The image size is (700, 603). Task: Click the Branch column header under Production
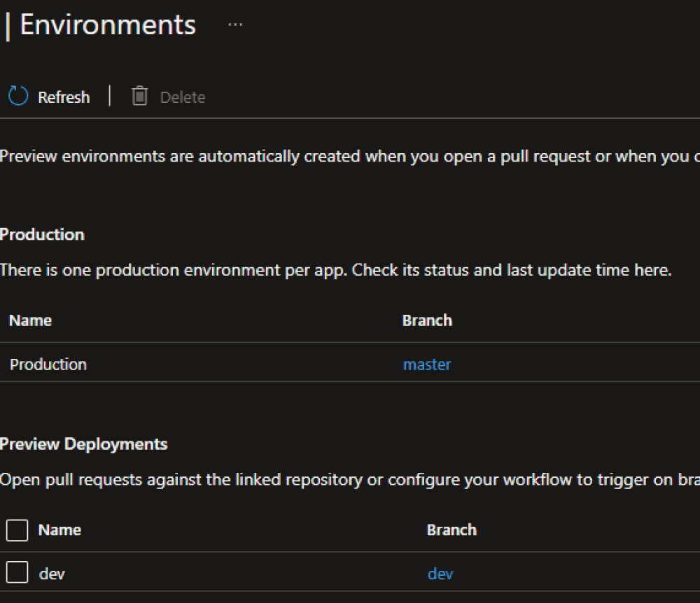point(427,320)
